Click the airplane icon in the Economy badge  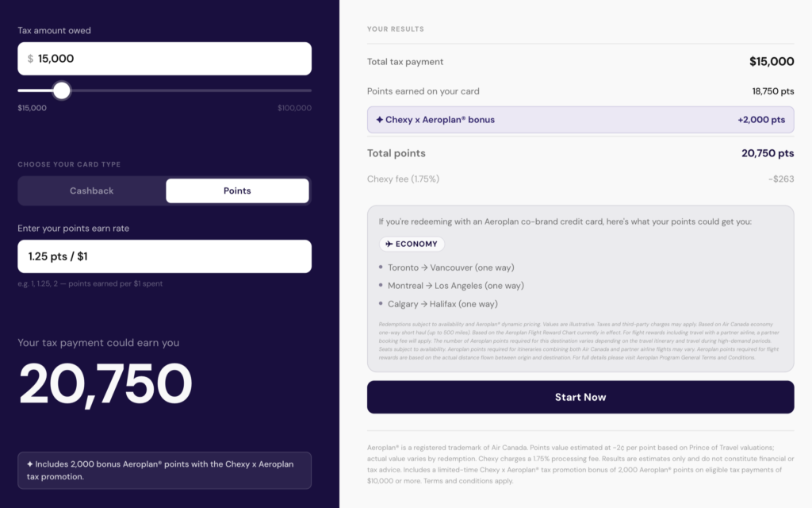tap(389, 244)
